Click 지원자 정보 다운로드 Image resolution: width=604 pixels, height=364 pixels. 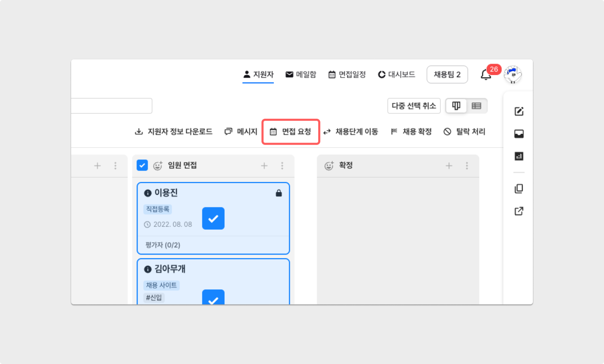coord(173,132)
